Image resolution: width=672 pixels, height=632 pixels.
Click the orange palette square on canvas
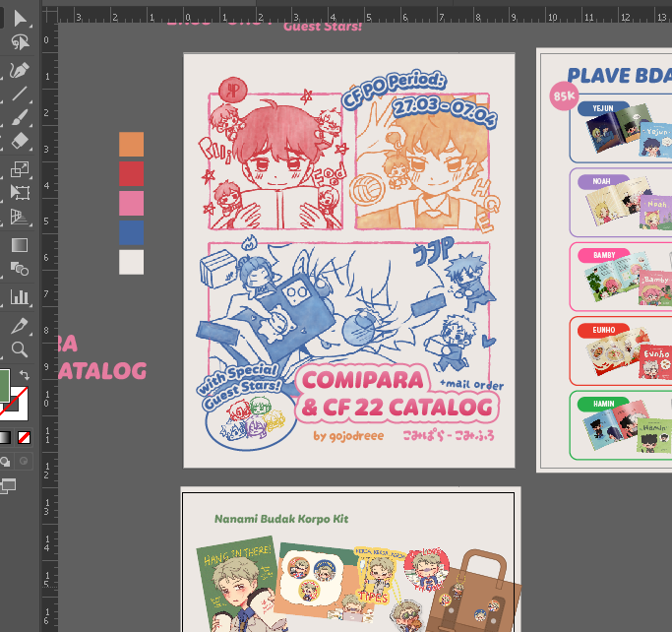pyautogui.click(x=131, y=144)
